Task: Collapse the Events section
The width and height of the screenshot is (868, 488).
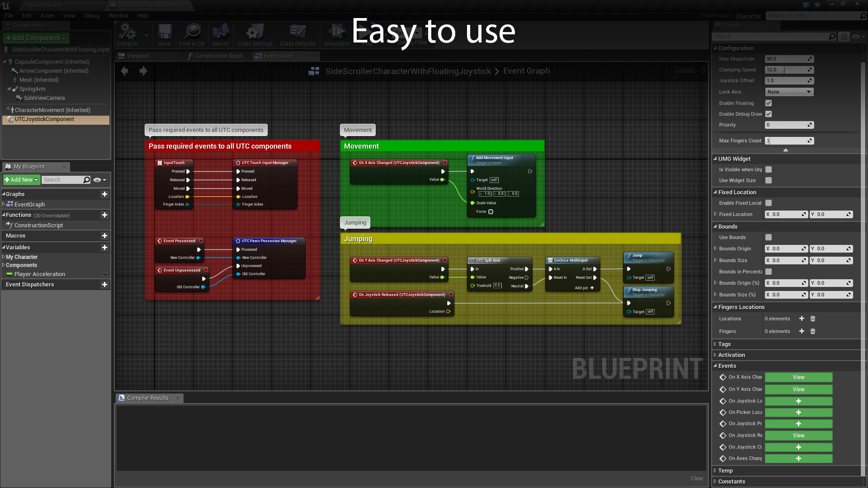Action: (715, 366)
